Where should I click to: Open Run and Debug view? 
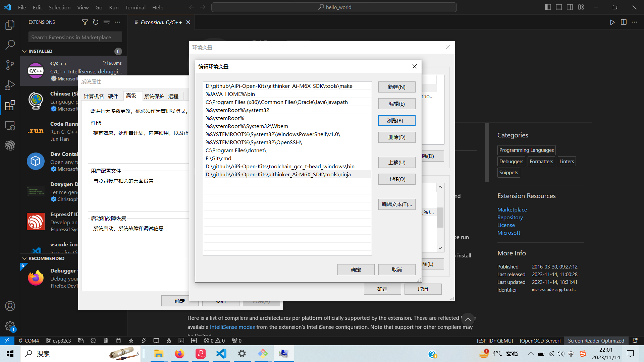(10, 85)
